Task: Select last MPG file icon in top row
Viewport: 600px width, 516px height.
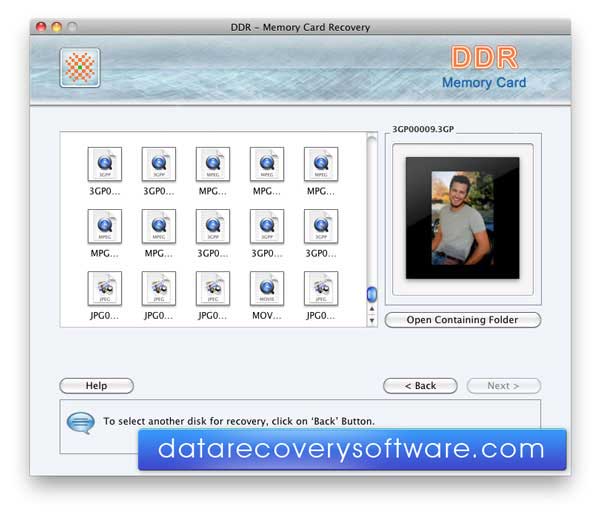Action: 321,164
